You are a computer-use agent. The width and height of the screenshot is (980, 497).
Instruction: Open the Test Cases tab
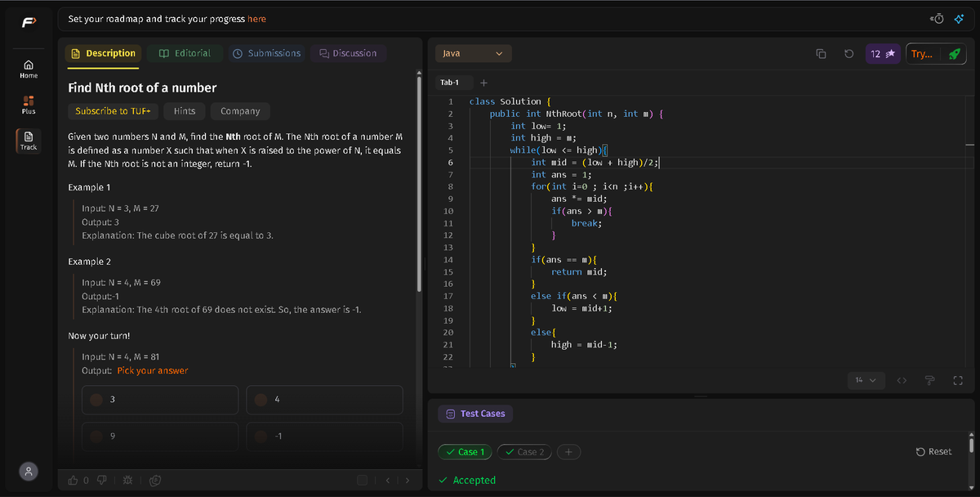pos(475,414)
